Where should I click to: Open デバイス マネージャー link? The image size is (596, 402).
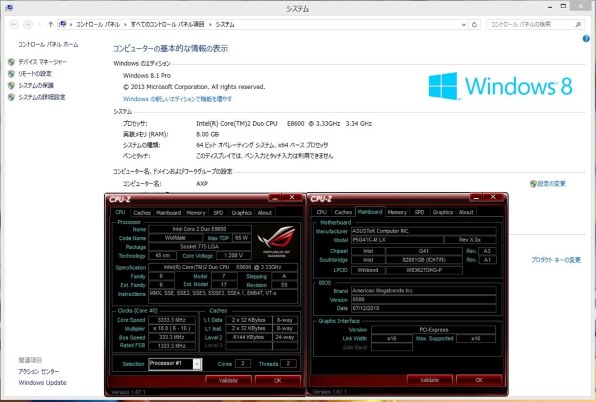42,62
